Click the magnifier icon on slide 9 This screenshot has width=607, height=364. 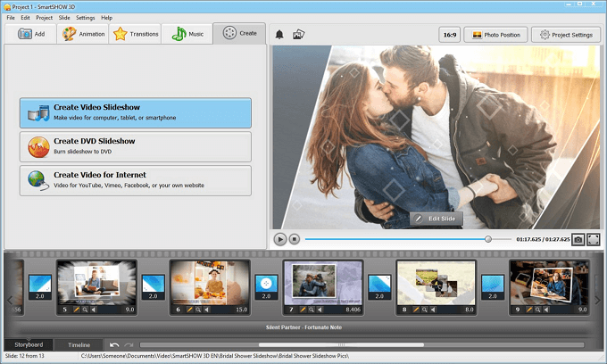point(537,310)
